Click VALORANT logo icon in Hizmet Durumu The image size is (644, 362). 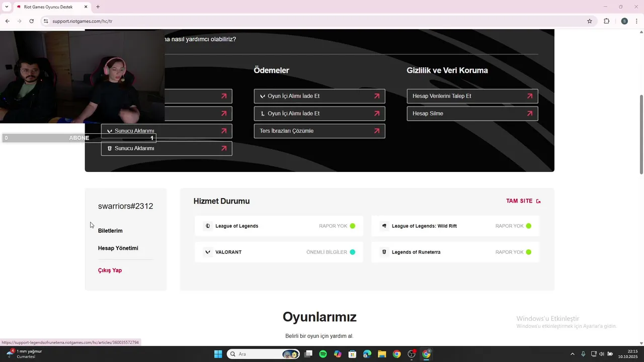[x=208, y=252]
